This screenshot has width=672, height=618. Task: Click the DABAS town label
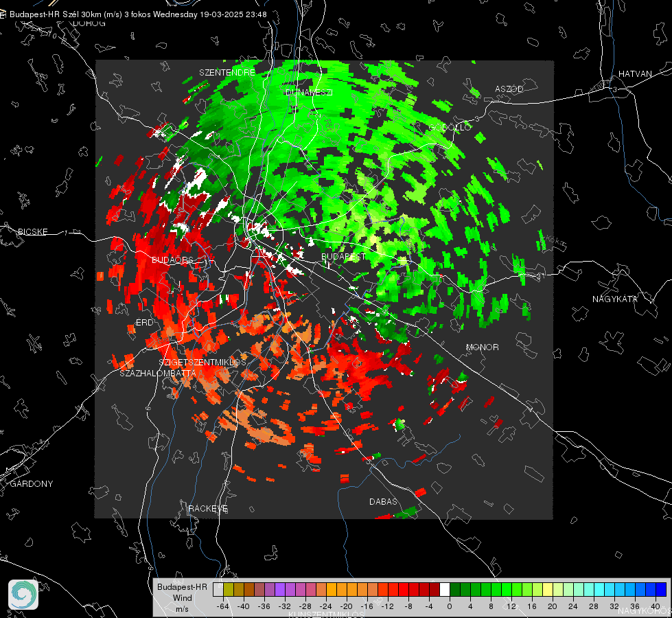click(x=383, y=501)
